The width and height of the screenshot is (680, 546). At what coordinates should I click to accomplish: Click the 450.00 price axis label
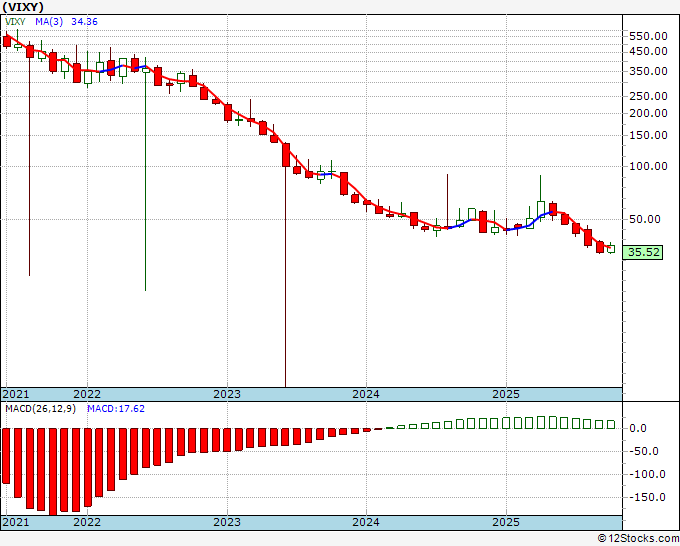point(648,51)
